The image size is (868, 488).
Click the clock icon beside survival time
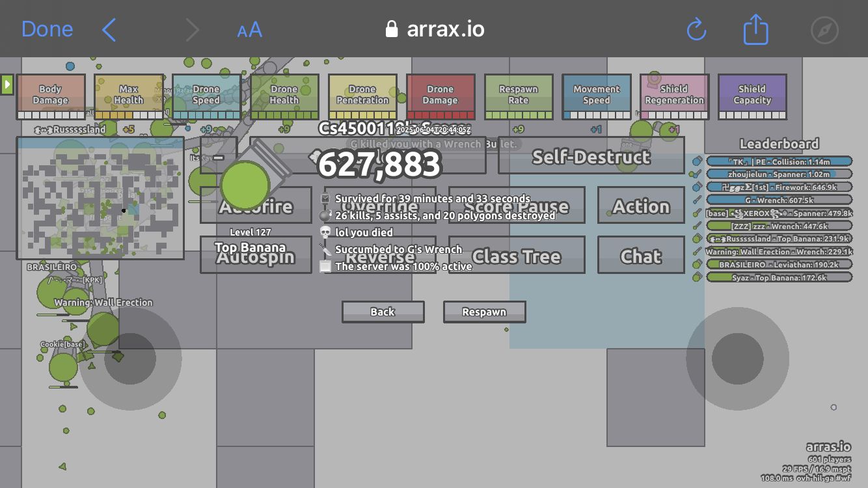pyautogui.click(x=325, y=198)
